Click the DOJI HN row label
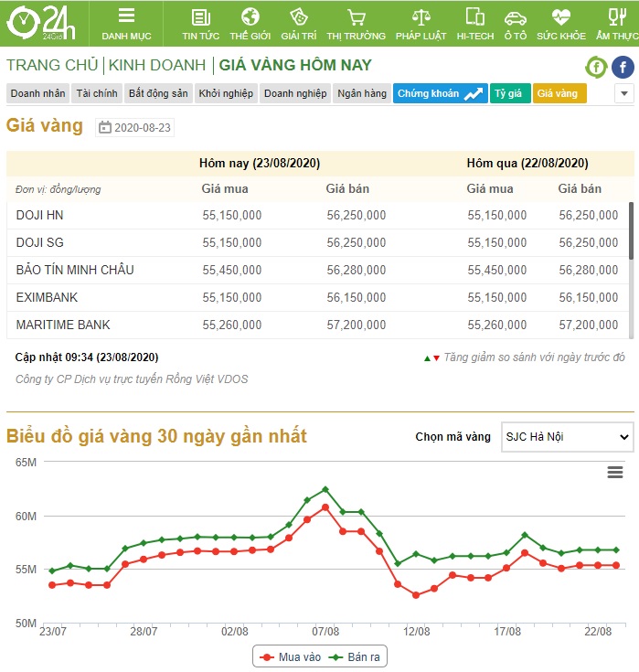The height and width of the screenshot is (672, 639). click(x=39, y=215)
